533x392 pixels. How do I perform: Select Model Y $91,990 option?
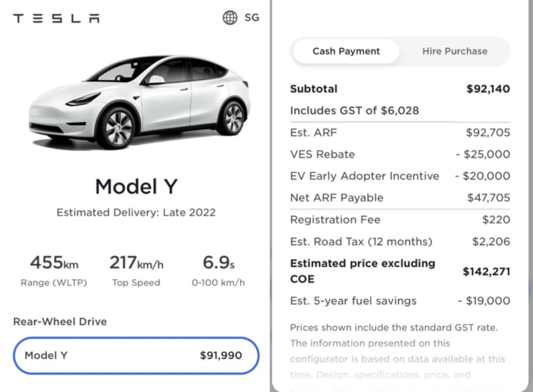(x=136, y=355)
